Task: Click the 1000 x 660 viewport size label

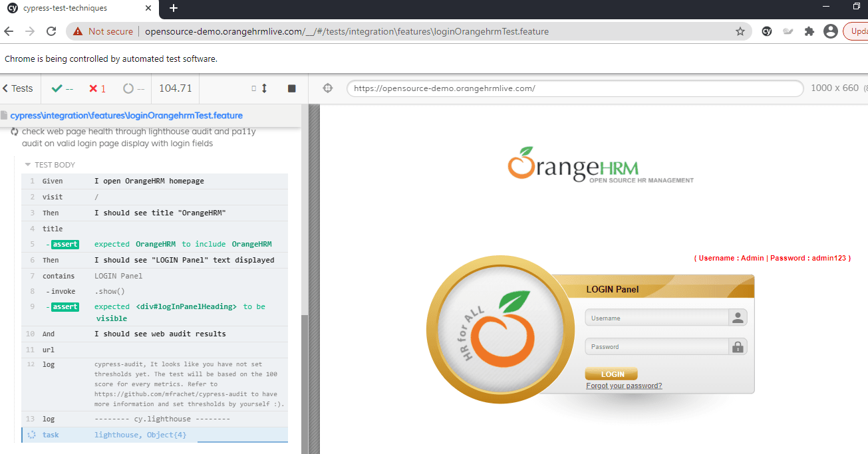Action: [835, 88]
